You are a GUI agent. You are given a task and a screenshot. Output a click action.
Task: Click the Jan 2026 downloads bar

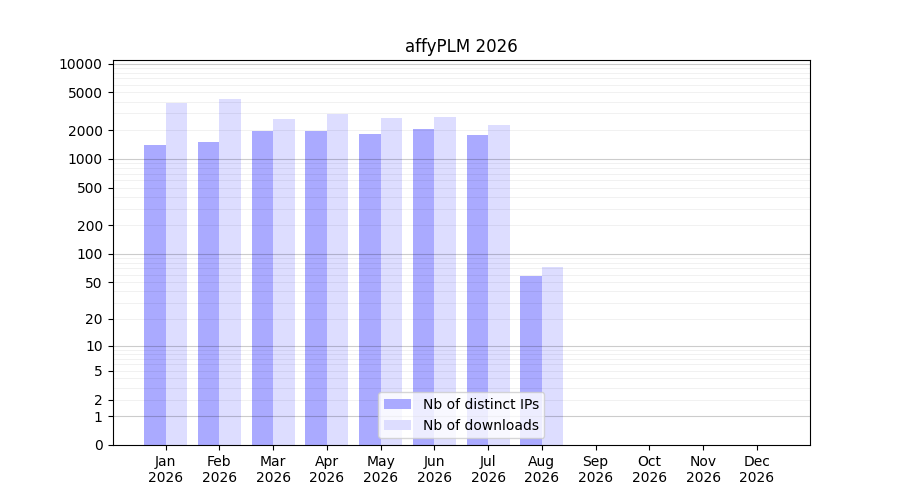point(176,274)
